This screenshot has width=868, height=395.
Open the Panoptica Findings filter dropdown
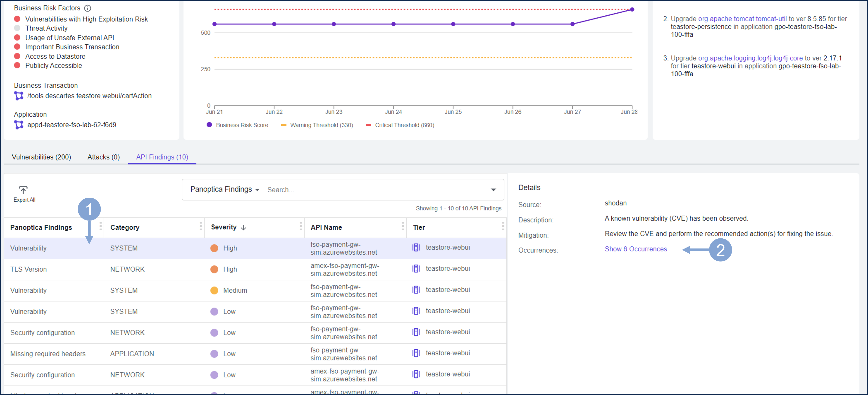225,190
